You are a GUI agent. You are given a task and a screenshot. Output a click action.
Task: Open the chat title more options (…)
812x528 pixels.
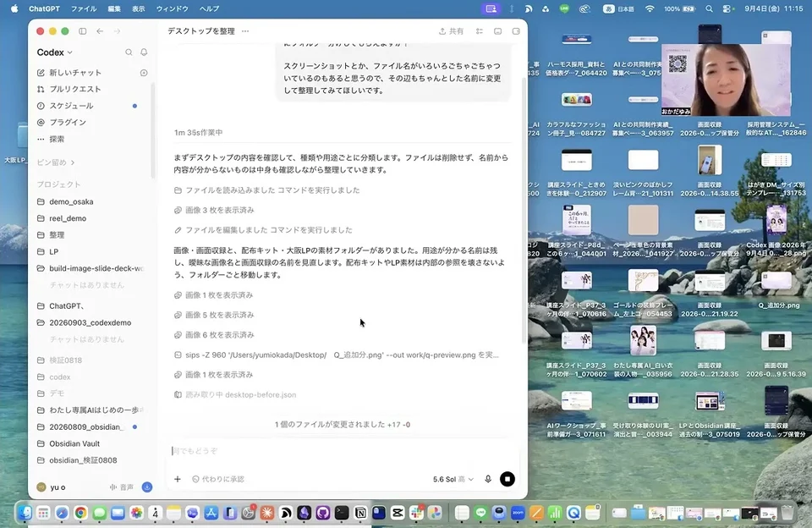coord(245,31)
